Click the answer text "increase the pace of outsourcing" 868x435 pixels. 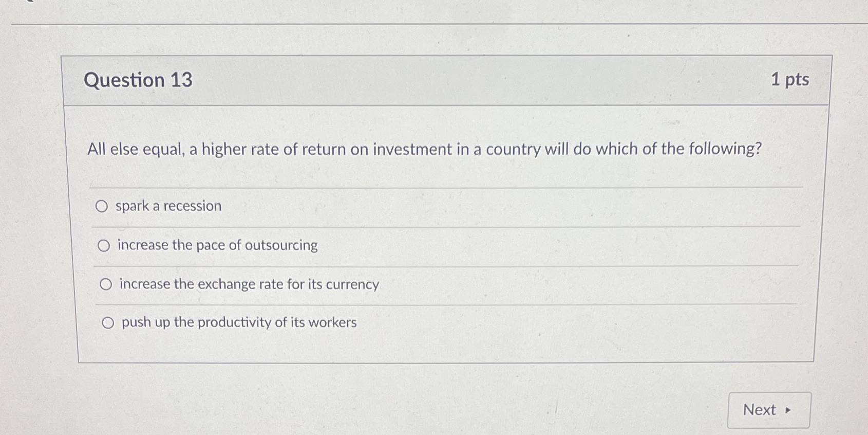pyautogui.click(x=217, y=245)
